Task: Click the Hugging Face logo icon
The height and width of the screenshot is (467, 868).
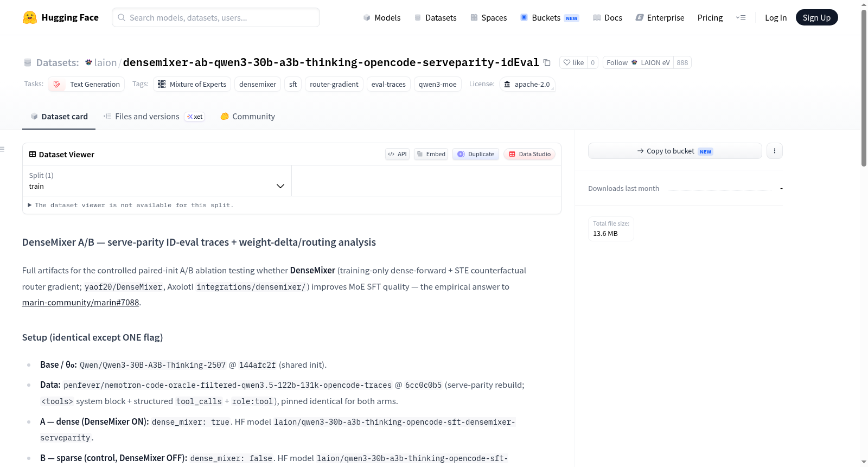Action: pyautogui.click(x=30, y=17)
